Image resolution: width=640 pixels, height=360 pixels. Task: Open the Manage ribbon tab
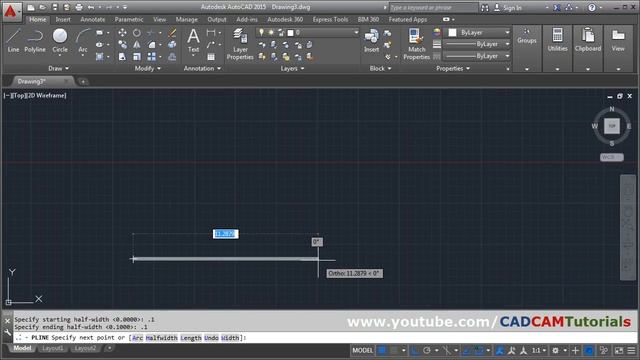coord(187,20)
